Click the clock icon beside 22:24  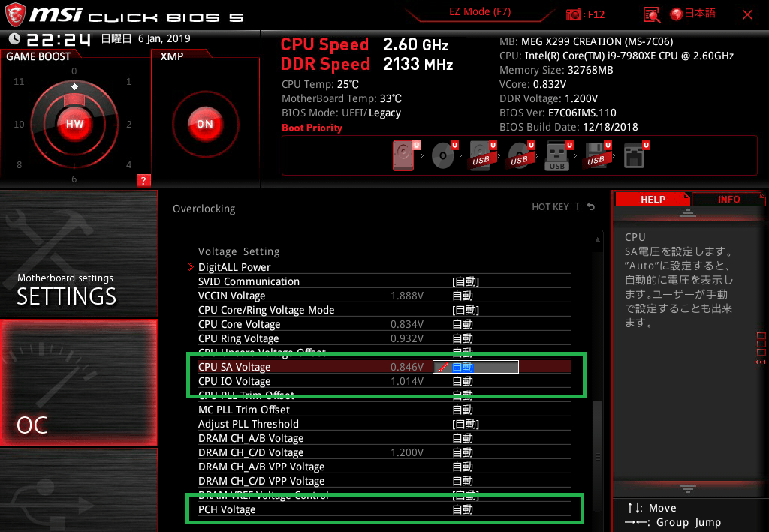point(14,39)
